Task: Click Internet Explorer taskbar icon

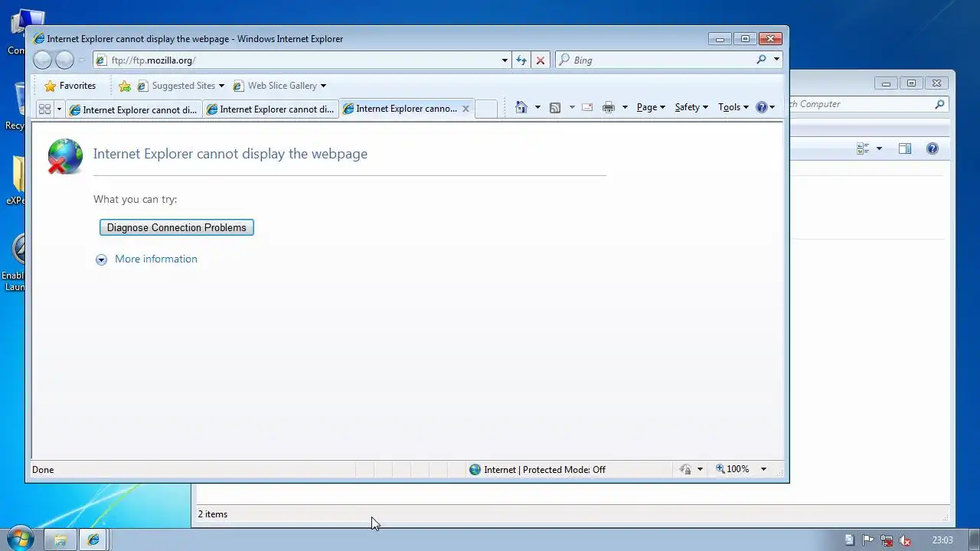Action: point(93,540)
